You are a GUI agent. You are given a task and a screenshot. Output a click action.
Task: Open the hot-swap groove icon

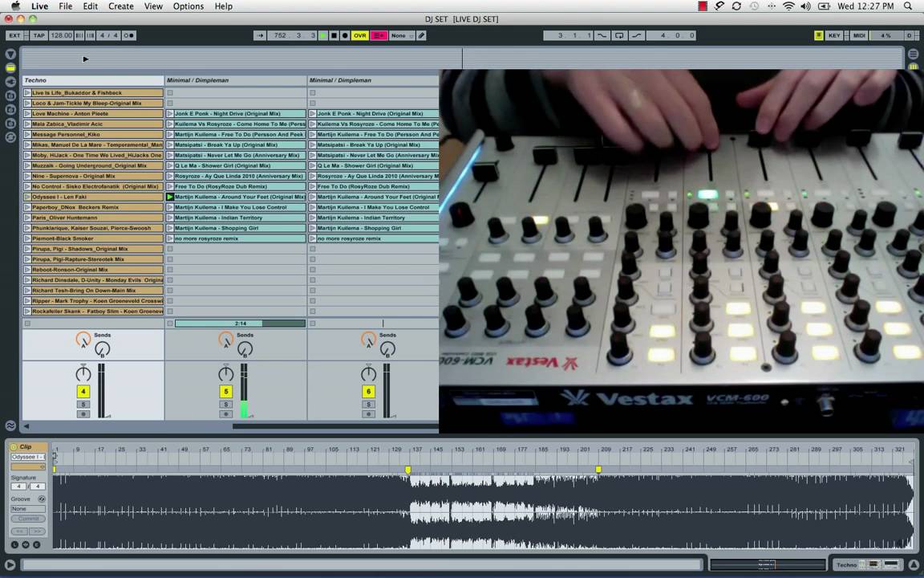point(42,499)
